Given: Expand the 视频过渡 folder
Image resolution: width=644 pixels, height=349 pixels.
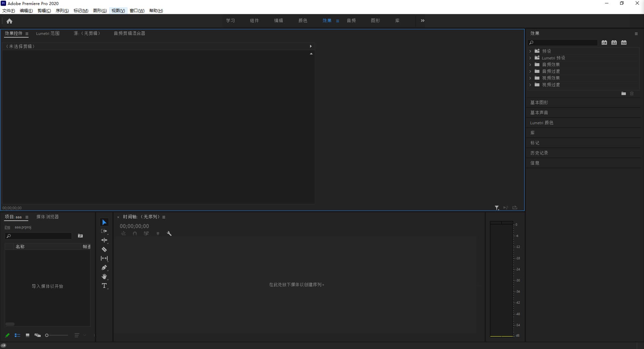Looking at the screenshot, I should (530, 85).
